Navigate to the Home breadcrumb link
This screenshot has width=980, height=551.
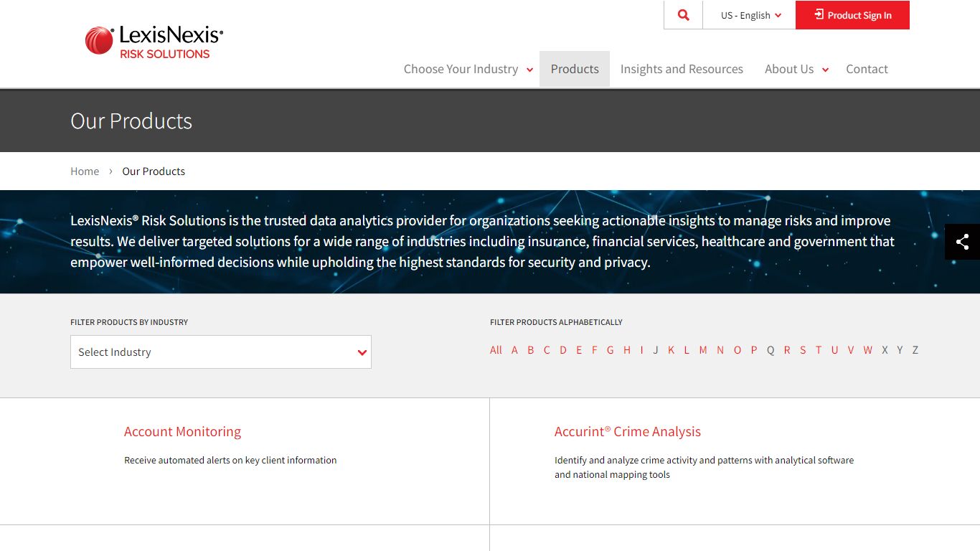[x=85, y=171]
